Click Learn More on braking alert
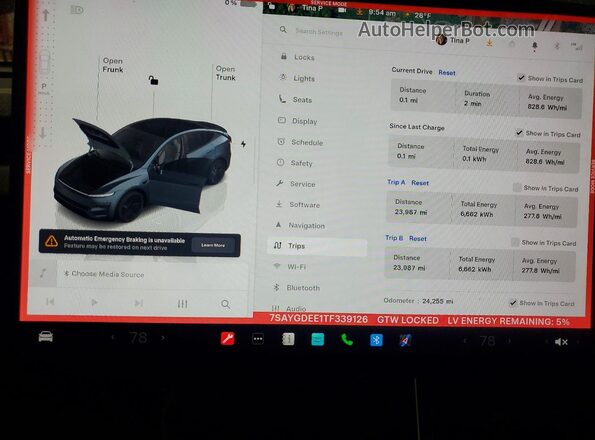The height and width of the screenshot is (440, 595). [213, 245]
